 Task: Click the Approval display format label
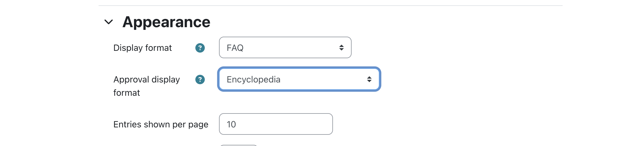point(147,86)
